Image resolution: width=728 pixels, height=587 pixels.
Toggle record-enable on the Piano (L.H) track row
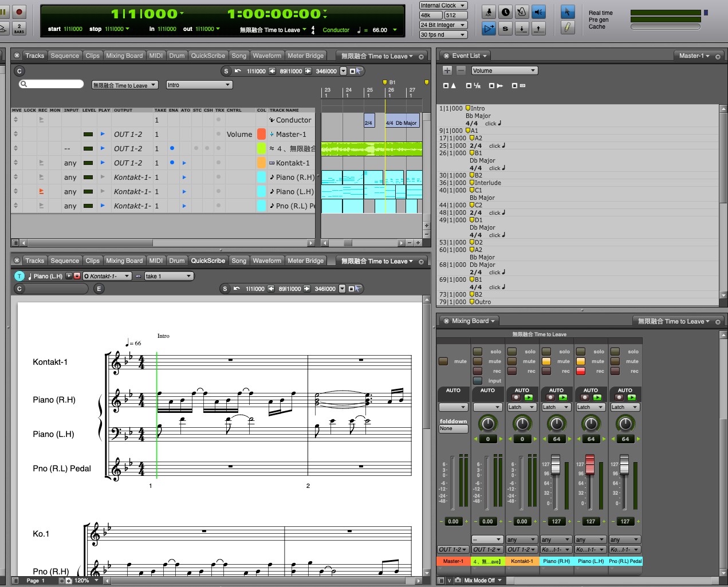coord(41,192)
